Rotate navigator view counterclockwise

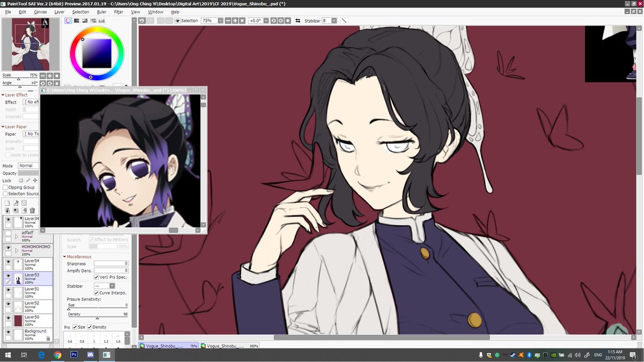tap(42, 83)
